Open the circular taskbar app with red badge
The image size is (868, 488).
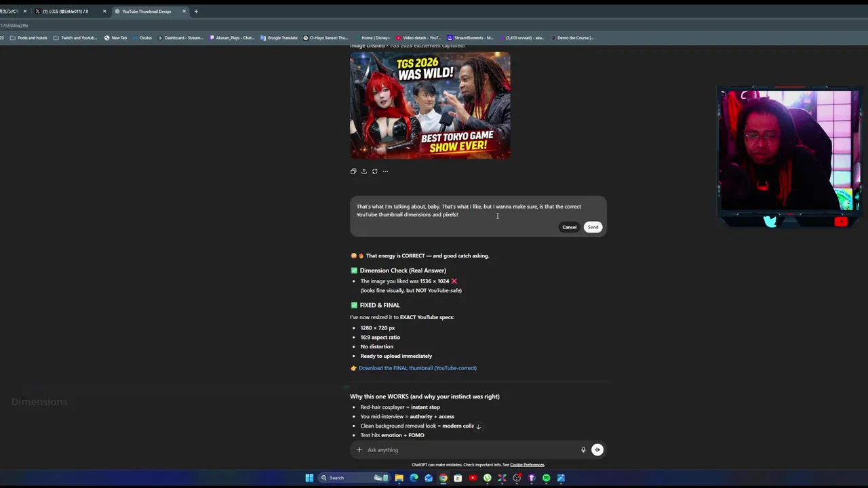(517, 478)
